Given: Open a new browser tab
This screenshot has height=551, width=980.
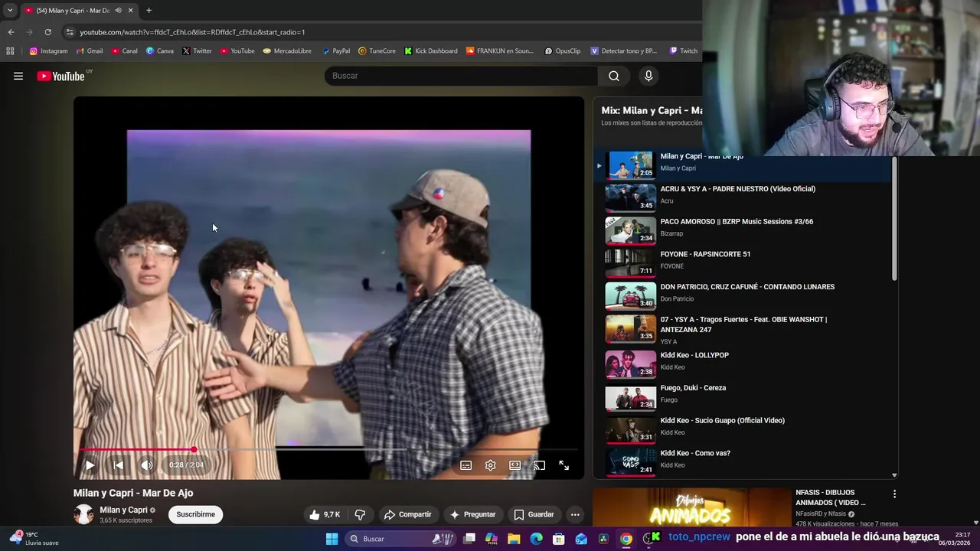Looking at the screenshot, I should tap(149, 11).
